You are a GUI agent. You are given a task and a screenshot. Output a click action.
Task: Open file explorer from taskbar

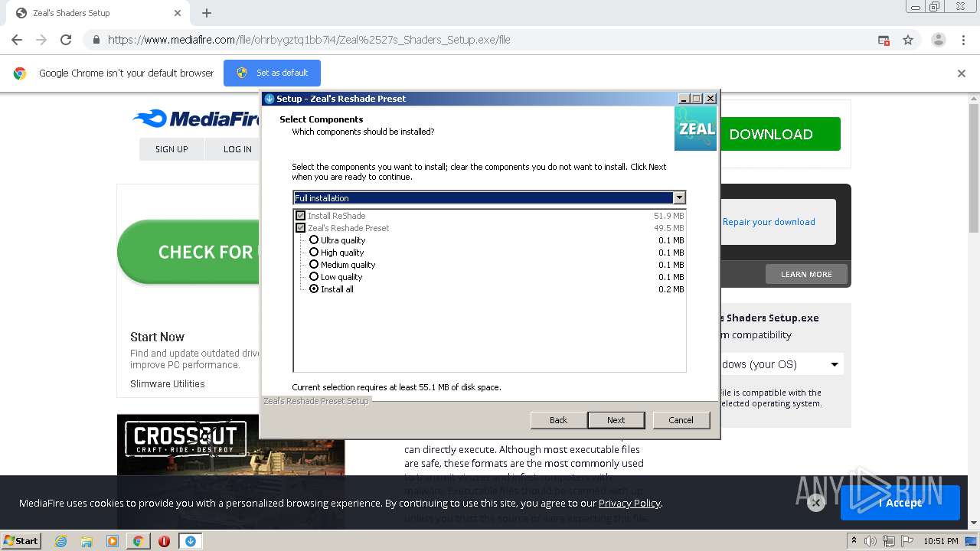click(x=87, y=541)
